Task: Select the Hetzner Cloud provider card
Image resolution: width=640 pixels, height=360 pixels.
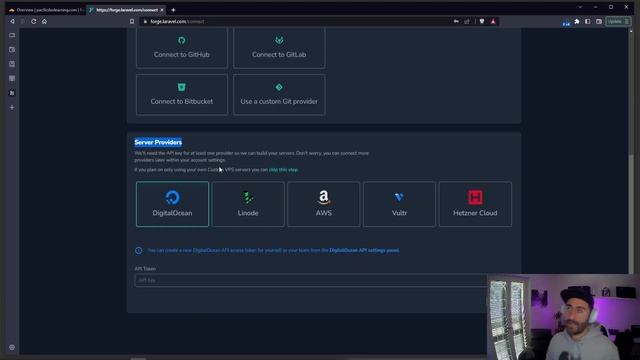Action: click(475, 204)
